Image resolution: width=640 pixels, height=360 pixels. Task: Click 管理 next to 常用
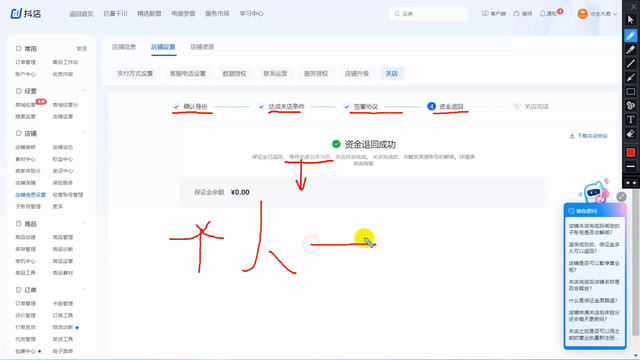(81, 49)
